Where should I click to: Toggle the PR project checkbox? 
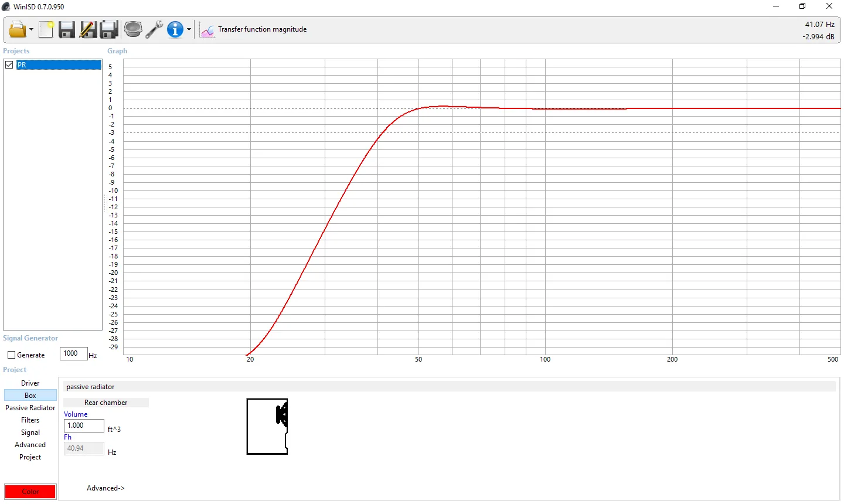tap(9, 65)
